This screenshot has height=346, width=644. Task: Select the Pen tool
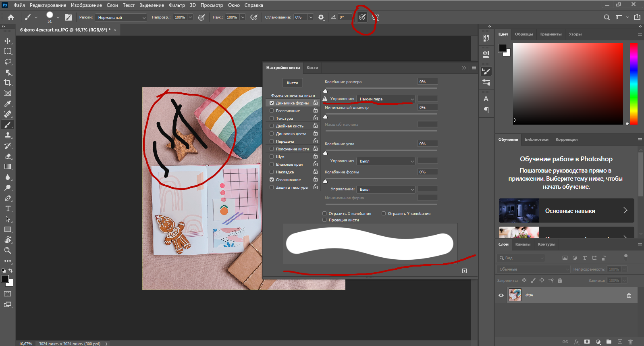[x=8, y=198]
